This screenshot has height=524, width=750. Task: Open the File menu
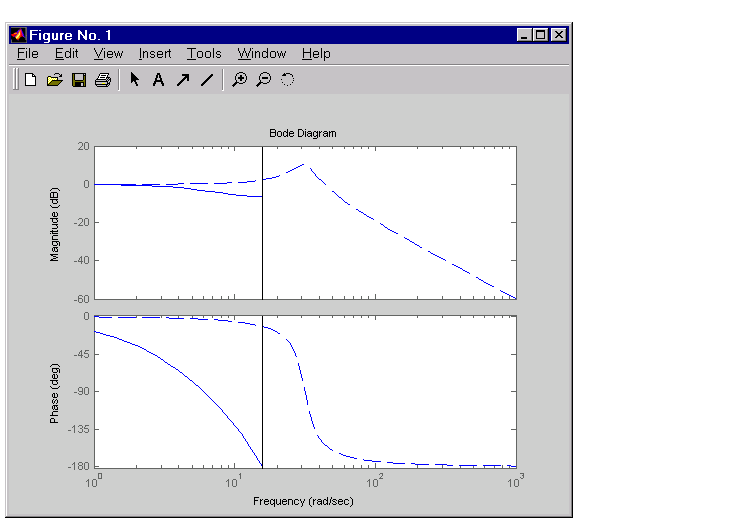pos(28,54)
